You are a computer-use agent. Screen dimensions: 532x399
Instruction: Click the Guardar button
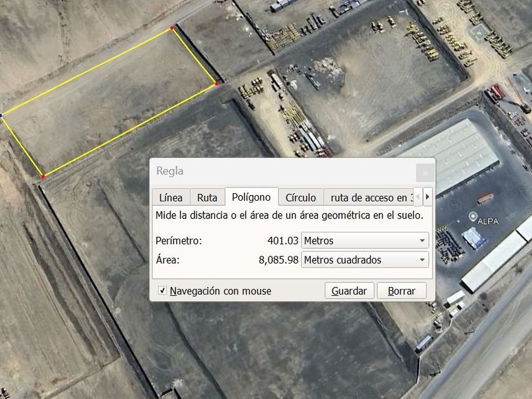tap(349, 291)
